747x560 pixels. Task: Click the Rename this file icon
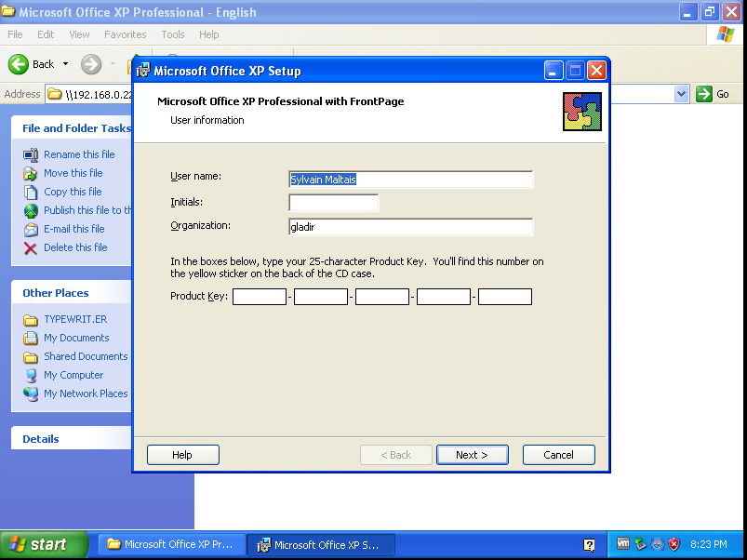coord(31,154)
